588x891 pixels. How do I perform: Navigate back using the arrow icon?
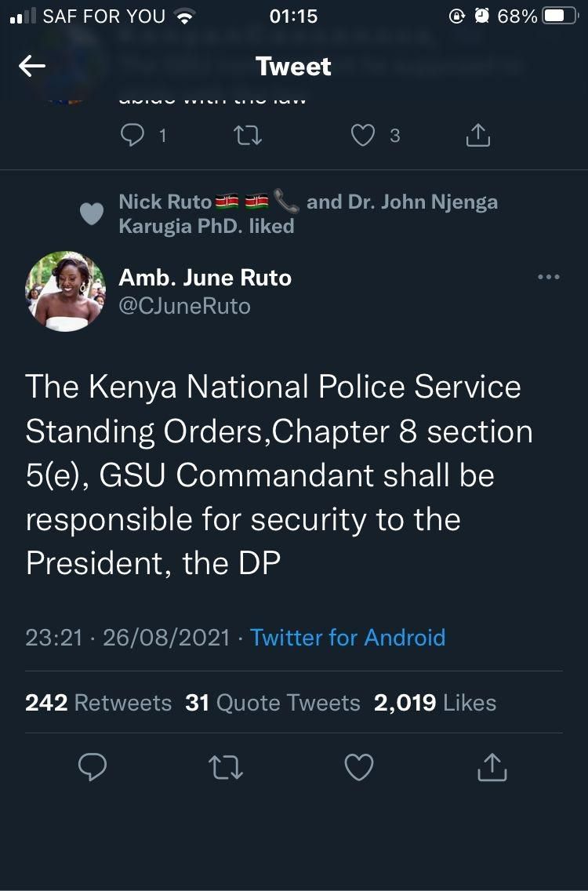(x=31, y=66)
